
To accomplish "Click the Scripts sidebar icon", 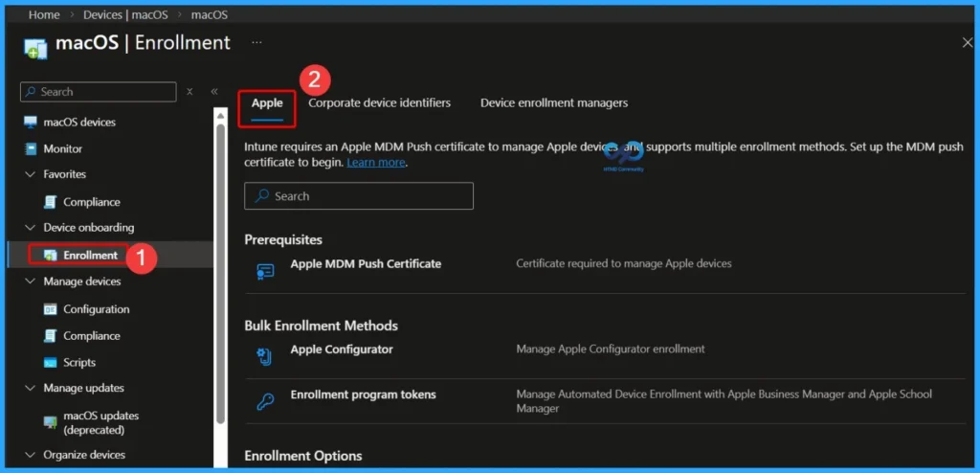I will [x=51, y=363].
